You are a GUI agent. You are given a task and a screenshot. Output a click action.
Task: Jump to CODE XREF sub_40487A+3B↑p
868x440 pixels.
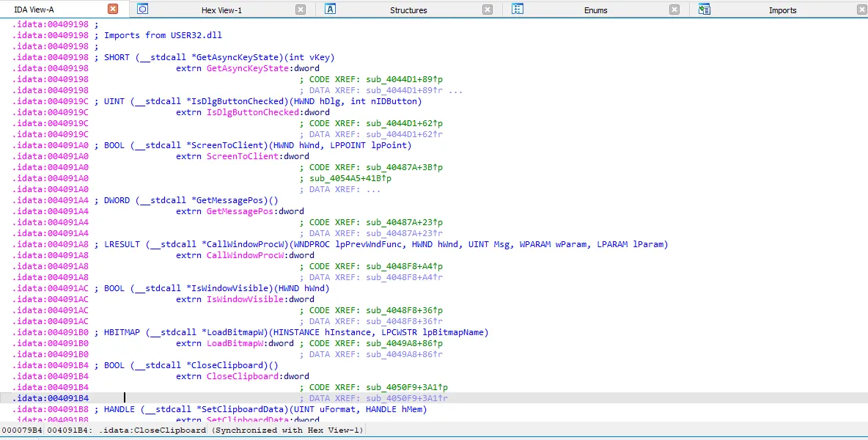click(404, 167)
